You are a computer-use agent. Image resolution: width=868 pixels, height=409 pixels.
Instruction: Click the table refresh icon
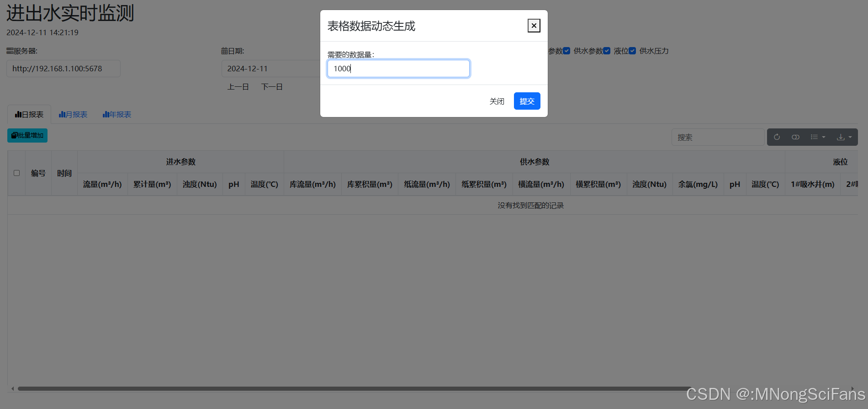(x=777, y=137)
